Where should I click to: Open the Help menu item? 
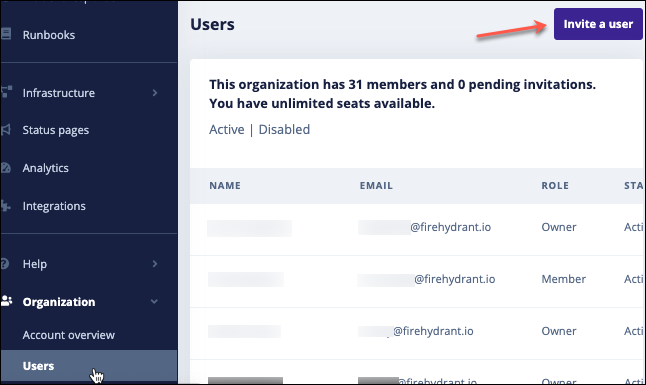(35, 264)
